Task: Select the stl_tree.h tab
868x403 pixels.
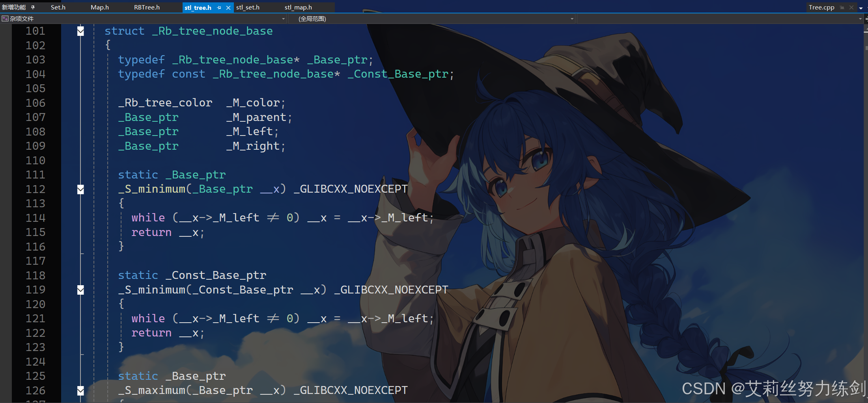Action: [x=198, y=7]
